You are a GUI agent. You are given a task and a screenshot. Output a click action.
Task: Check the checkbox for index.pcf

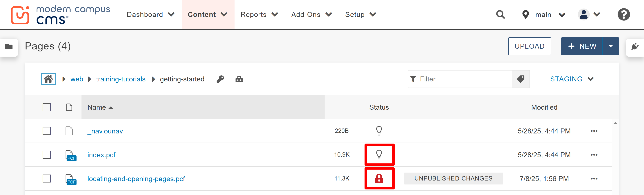[x=47, y=154]
